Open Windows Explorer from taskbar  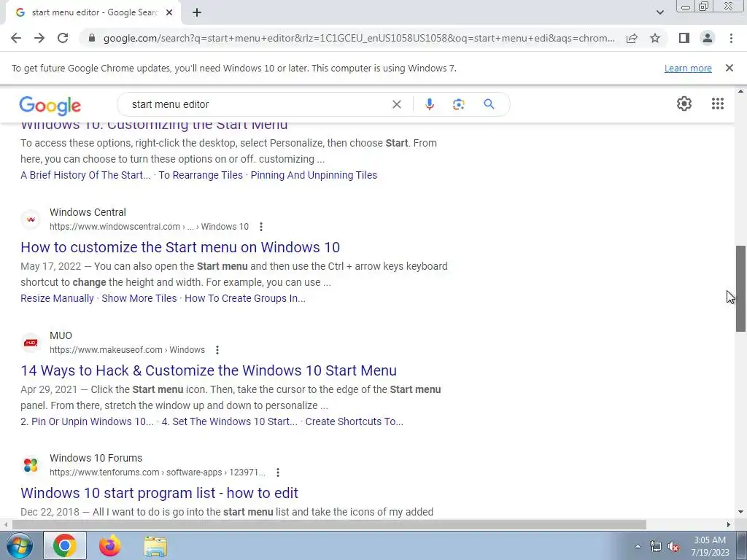click(155, 546)
